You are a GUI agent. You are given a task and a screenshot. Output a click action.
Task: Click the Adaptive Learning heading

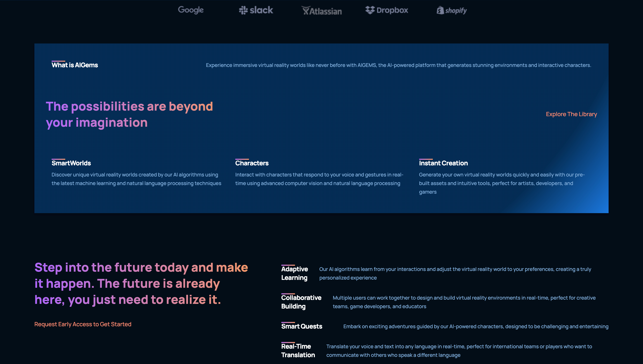click(295, 273)
